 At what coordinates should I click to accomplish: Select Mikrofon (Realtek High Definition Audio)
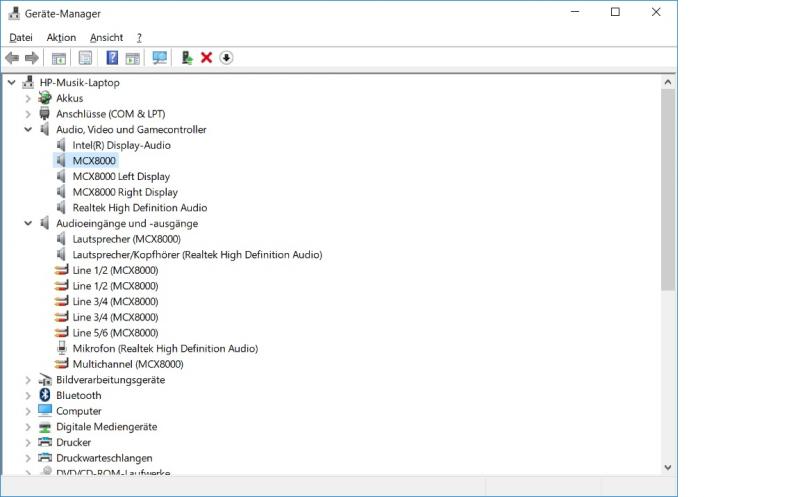[165, 349]
